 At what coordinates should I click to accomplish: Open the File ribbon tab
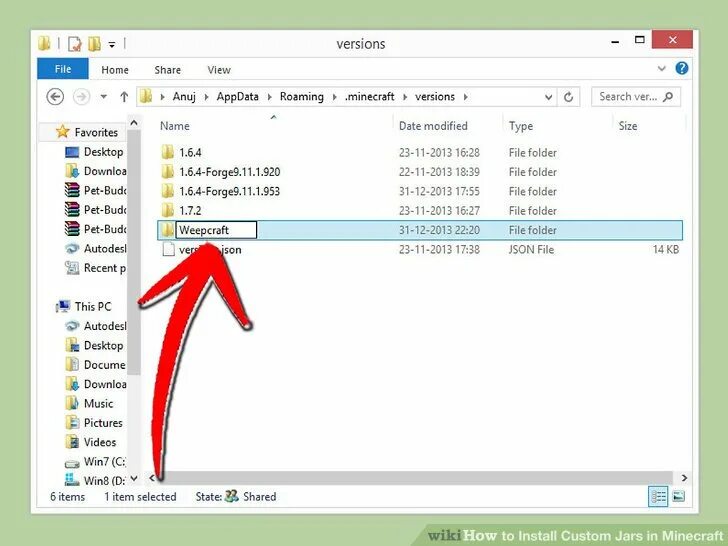[63, 69]
